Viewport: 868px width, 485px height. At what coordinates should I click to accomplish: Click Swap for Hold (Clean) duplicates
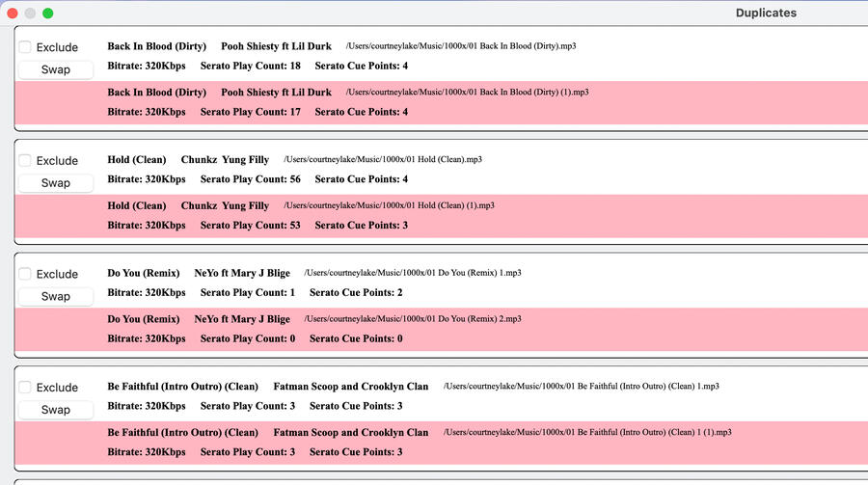click(56, 183)
